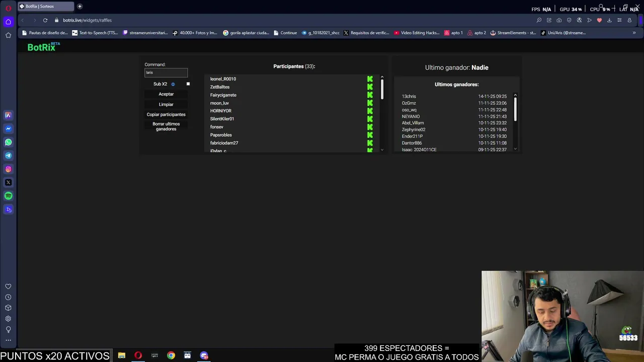Viewport: 644px width, 362px height.
Task: Open sidebar settings gear
Action: [8, 319]
